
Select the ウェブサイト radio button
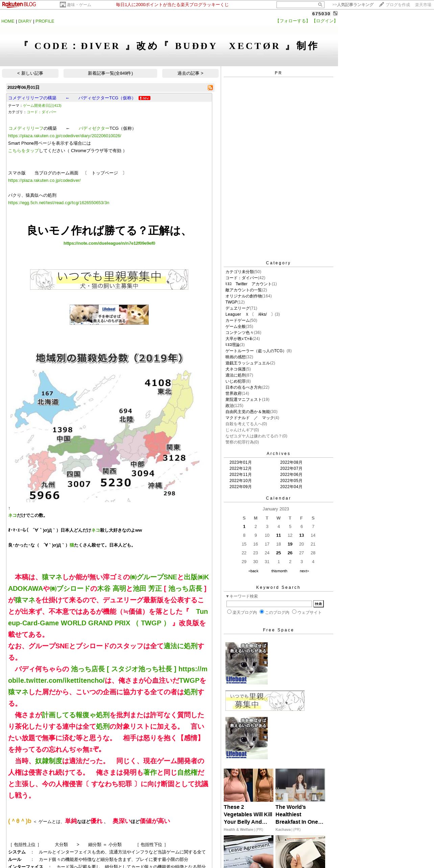click(x=294, y=612)
